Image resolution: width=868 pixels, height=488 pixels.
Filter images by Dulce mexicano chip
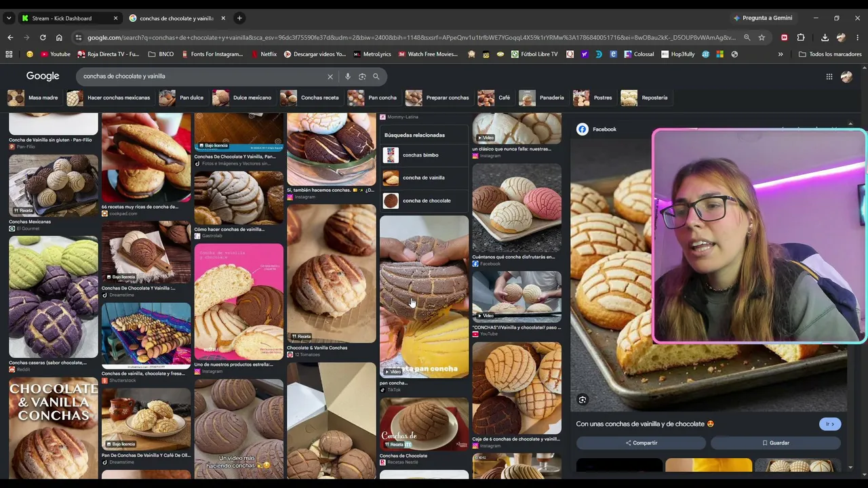242,98
